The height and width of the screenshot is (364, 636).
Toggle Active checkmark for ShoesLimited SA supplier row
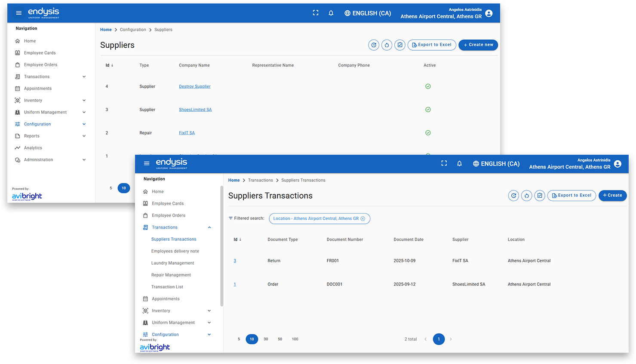[x=428, y=110]
